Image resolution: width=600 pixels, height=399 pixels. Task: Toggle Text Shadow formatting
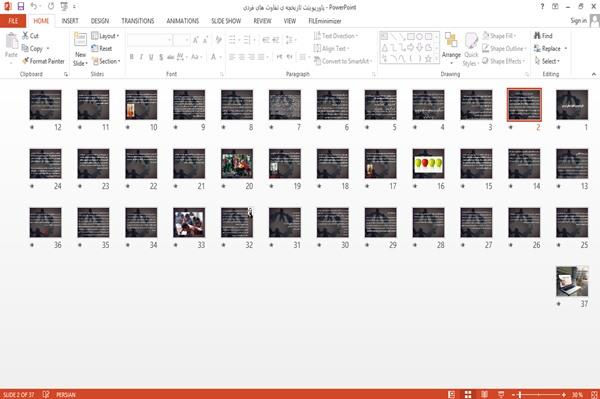tap(161, 57)
